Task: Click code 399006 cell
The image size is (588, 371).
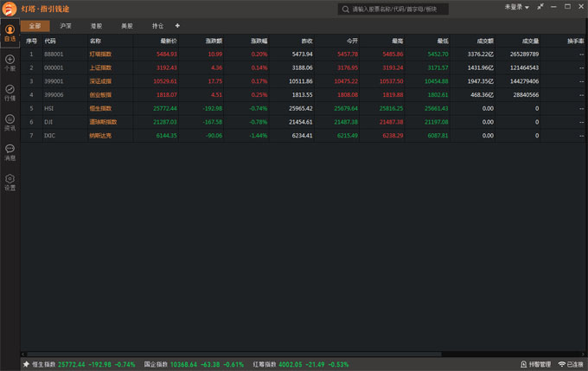Action: [x=54, y=95]
